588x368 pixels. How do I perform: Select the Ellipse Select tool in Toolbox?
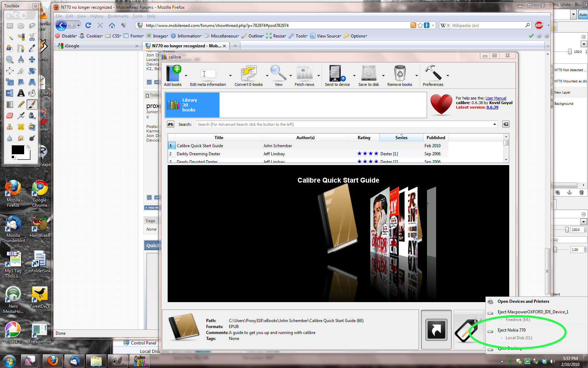(x=21, y=26)
